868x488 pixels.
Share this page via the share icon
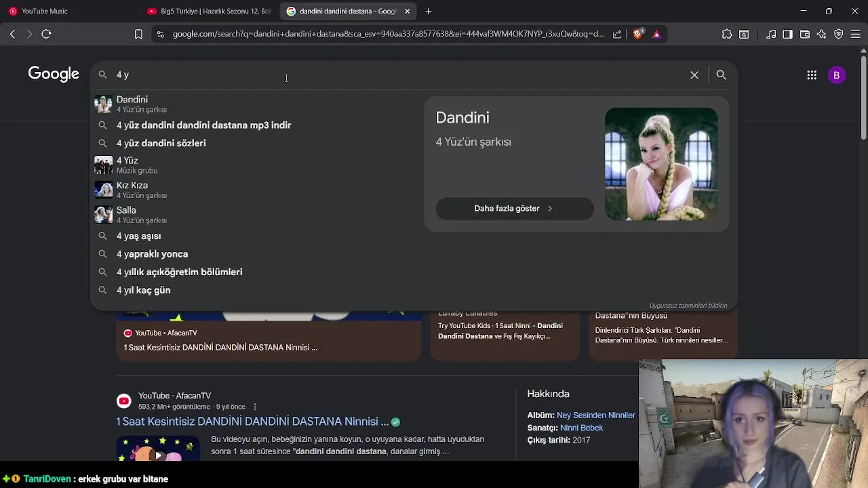[x=617, y=34]
